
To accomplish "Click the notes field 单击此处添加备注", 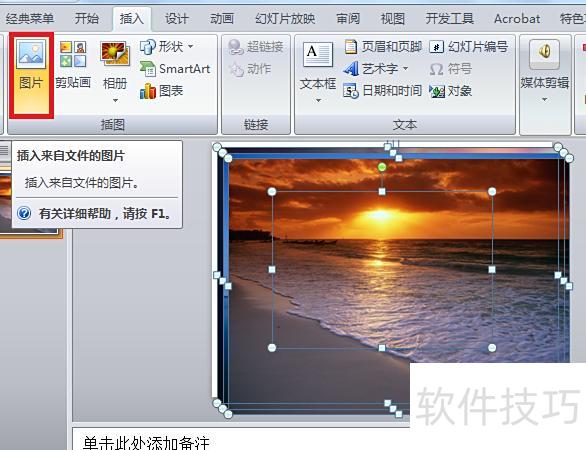I will tap(146, 443).
